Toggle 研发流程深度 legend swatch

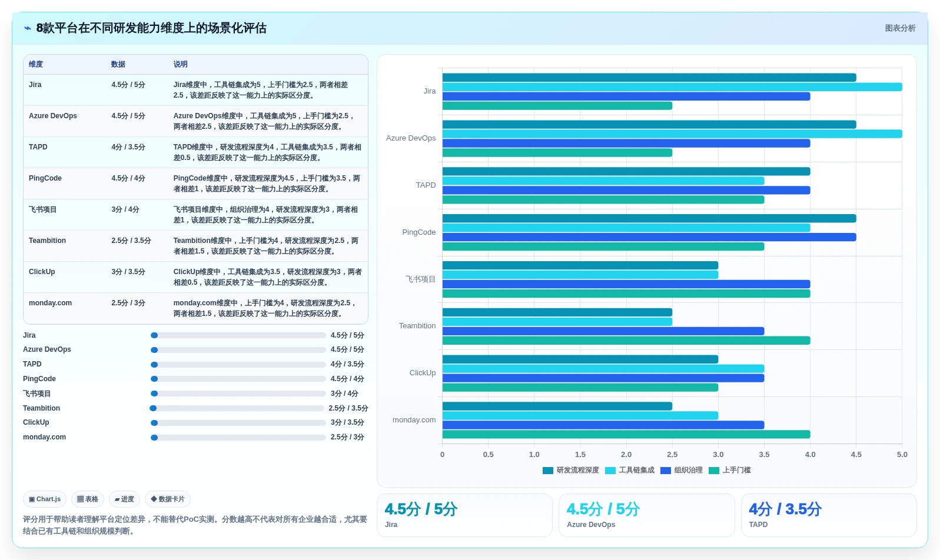coord(548,471)
